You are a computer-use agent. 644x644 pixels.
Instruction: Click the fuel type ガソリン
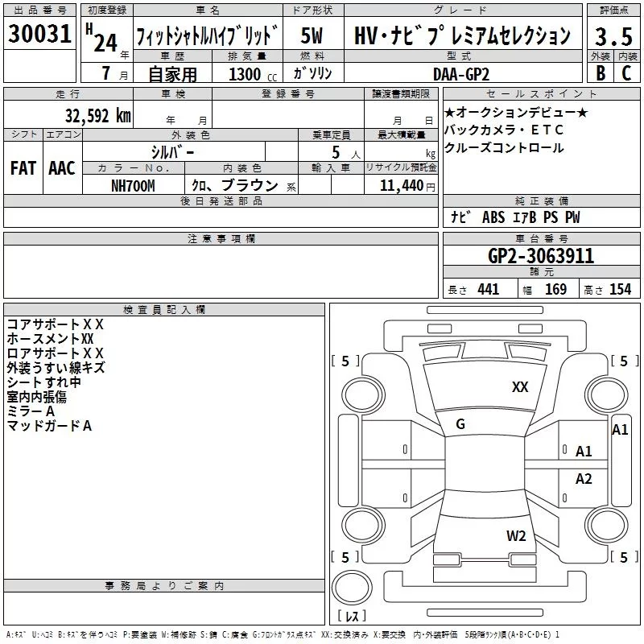[x=312, y=73]
